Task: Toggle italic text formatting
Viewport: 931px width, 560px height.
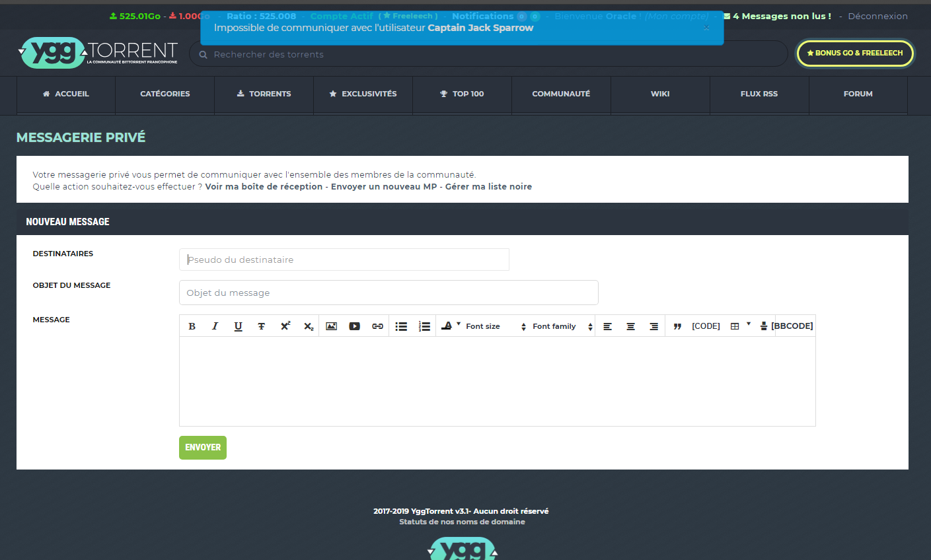Action: click(215, 326)
